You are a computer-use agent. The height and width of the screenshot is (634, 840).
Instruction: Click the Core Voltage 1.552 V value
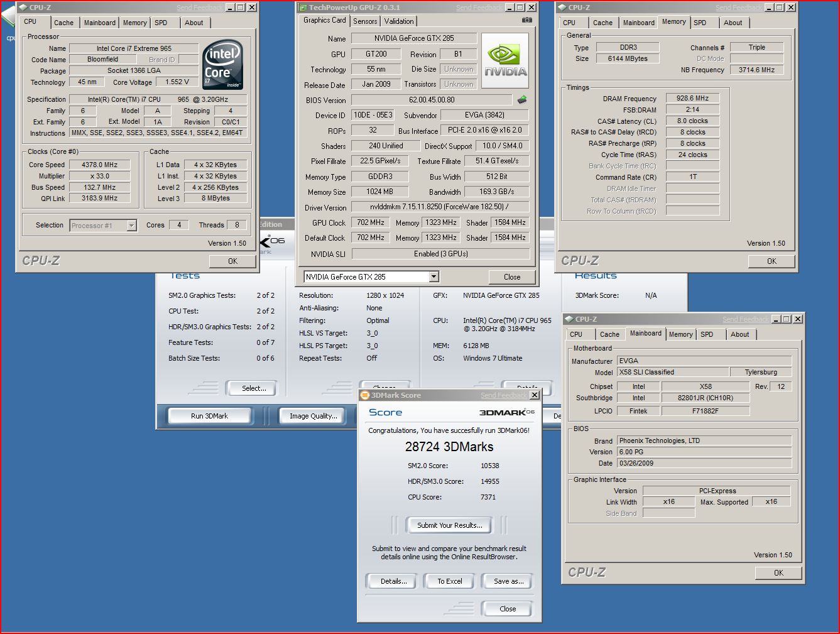click(x=178, y=82)
